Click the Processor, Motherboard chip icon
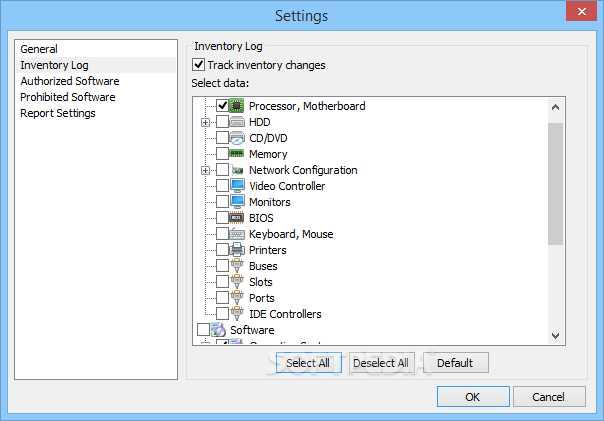 (x=237, y=106)
